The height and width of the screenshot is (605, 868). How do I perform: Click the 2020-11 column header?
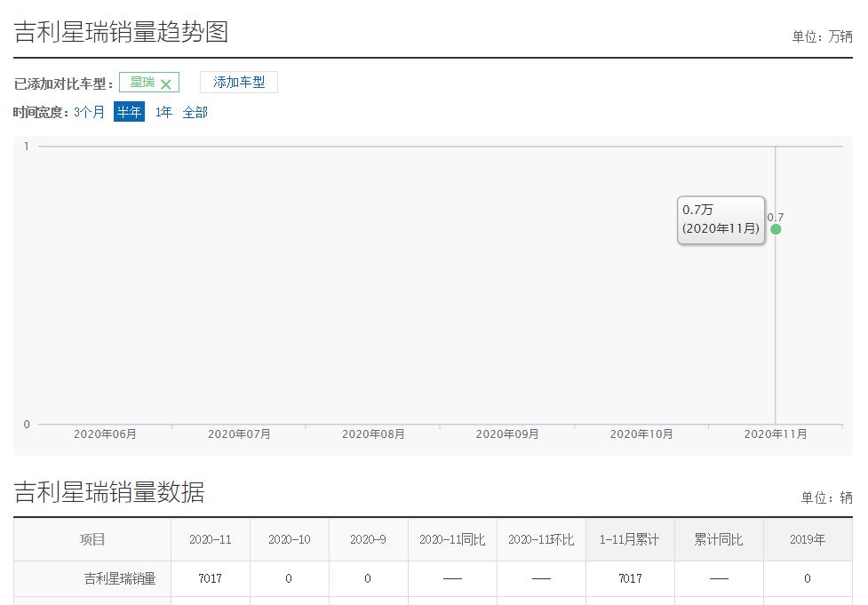tap(211, 539)
